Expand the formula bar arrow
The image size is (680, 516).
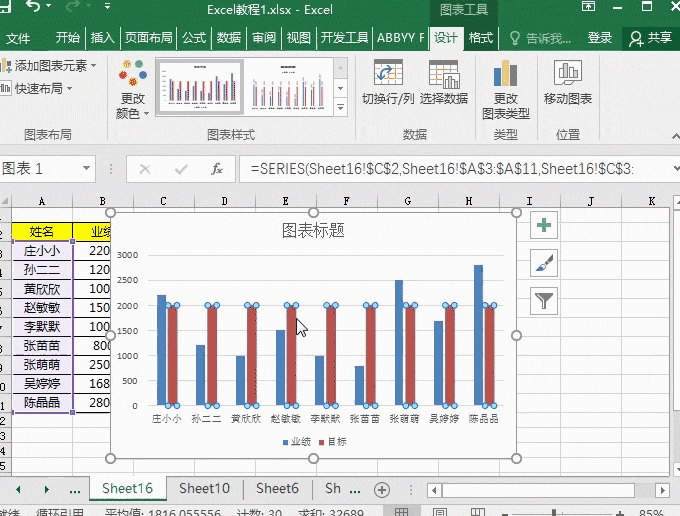tap(676, 168)
